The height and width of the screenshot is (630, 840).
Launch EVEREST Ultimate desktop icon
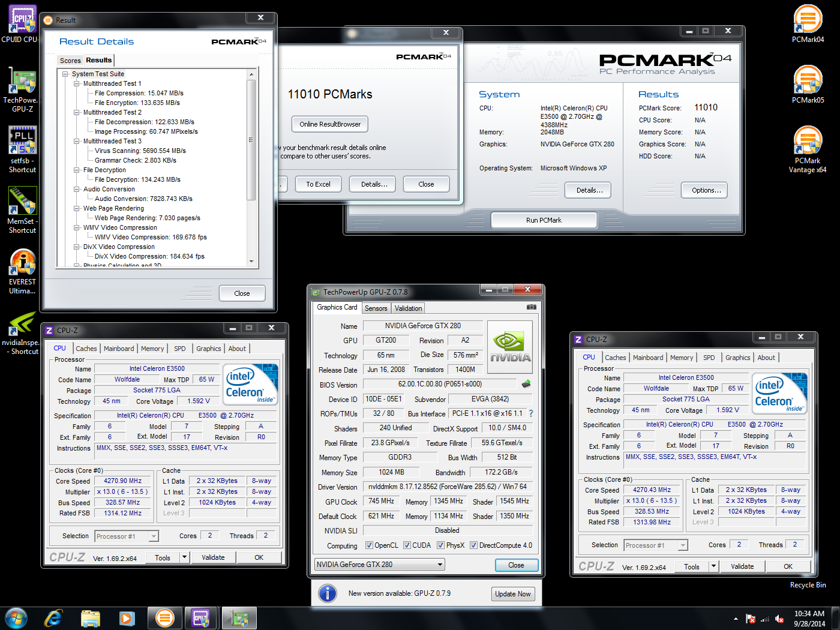(x=22, y=271)
